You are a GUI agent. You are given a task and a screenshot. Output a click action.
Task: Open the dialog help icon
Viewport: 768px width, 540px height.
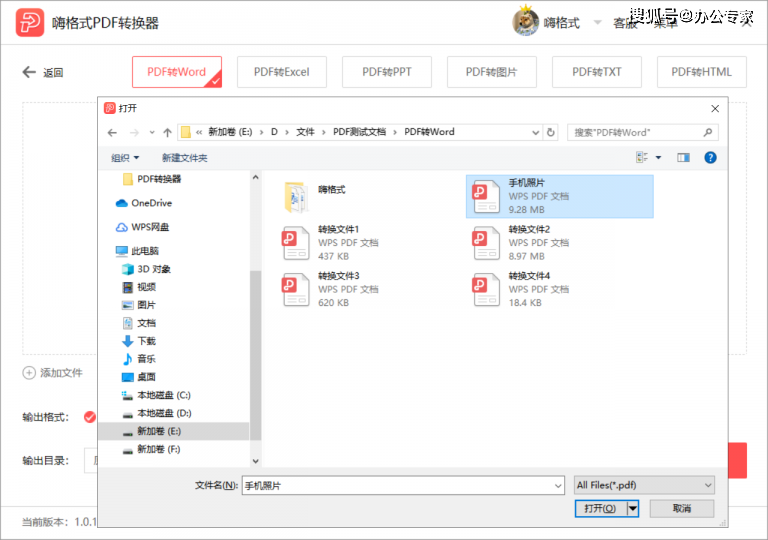[710, 157]
